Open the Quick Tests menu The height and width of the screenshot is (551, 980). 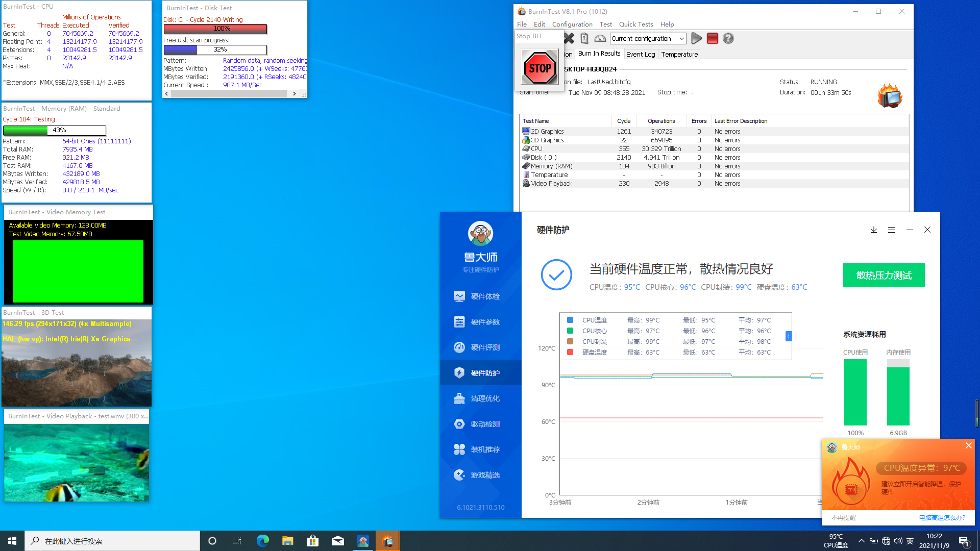(x=635, y=24)
